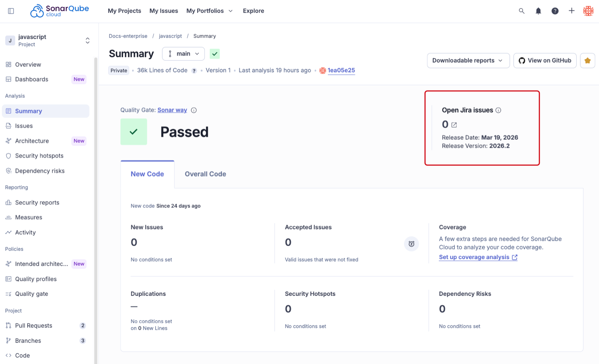Open the organization avatar menu top right
Screen dimensions: 599x364
coord(588,11)
